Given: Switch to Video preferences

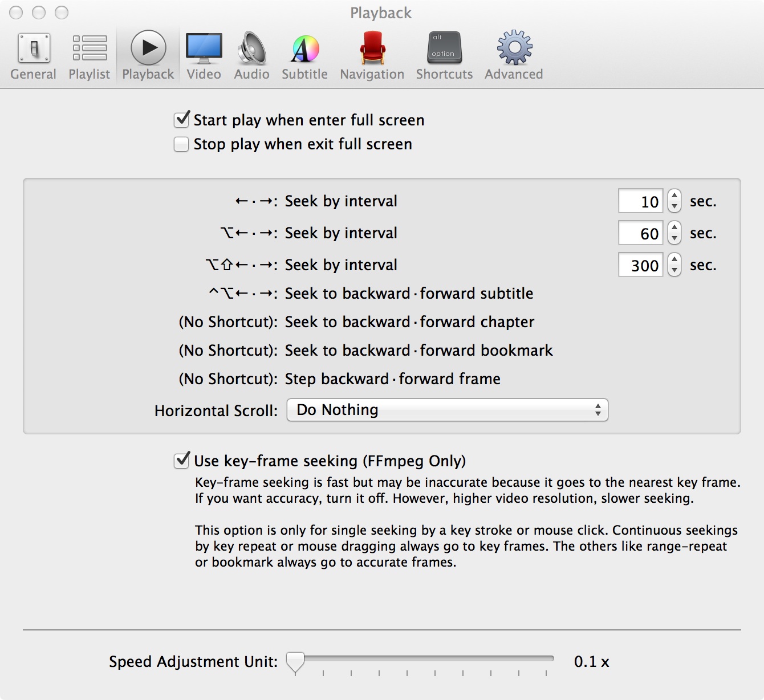Looking at the screenshot, I should pyautogui.click(x=204, y=56).
